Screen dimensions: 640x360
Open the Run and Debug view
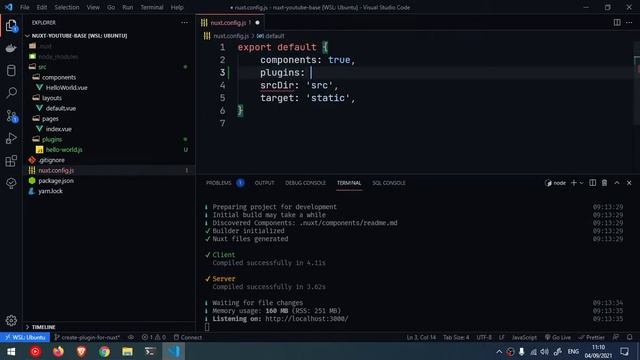(x=11, y=138)
